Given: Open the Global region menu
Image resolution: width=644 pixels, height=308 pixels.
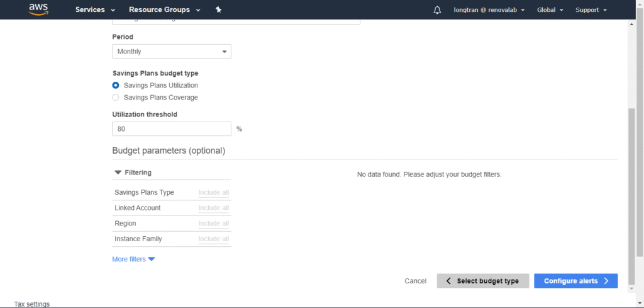Looking at the screenshot, I should (x=550, y=10).
